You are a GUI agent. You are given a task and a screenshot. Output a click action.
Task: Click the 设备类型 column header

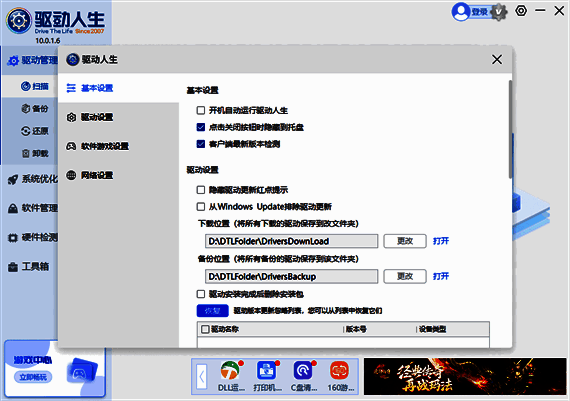pos(432,329)
